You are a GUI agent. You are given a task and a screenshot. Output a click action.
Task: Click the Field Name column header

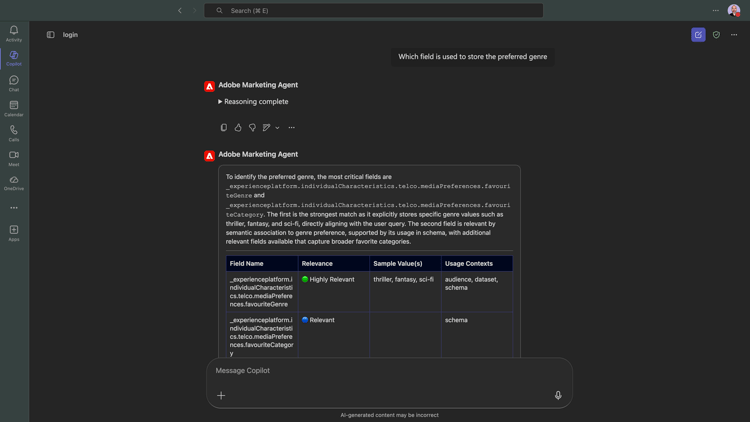click(262, 264)
